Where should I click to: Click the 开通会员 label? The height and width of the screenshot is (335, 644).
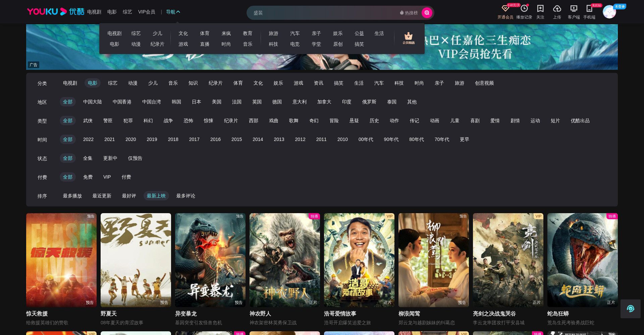[505, 17]
